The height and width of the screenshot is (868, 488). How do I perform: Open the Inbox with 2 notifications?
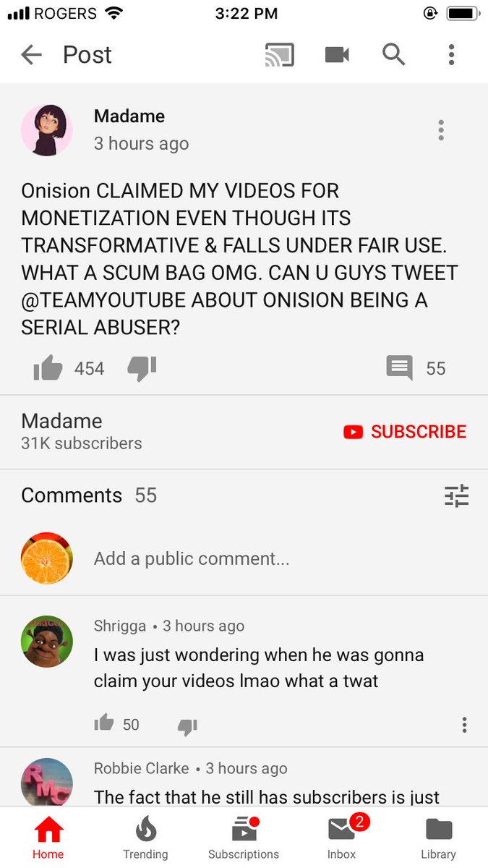pos(342,838)
